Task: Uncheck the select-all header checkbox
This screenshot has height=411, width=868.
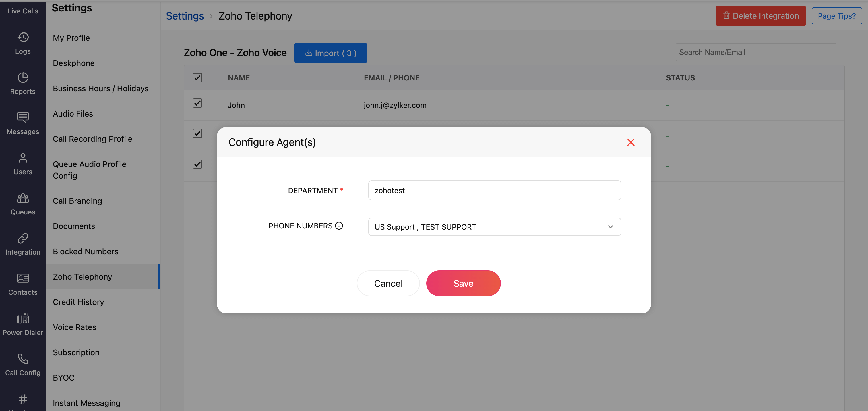Action: pyautogui.click(x=197, y=78)
